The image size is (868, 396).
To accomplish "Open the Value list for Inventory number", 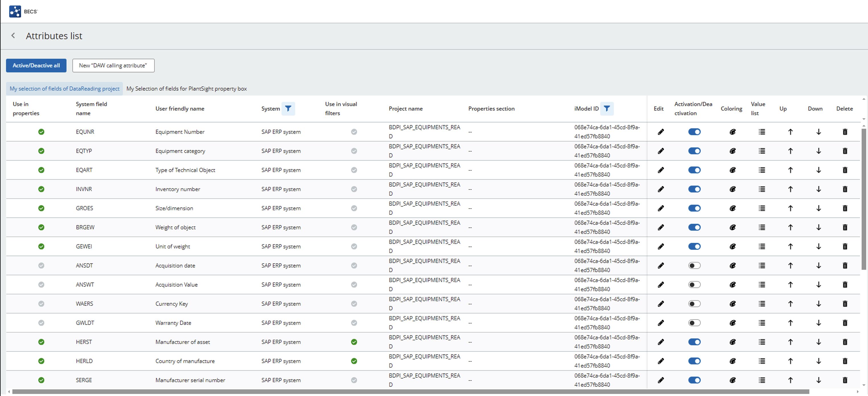I will click(762, 189).
